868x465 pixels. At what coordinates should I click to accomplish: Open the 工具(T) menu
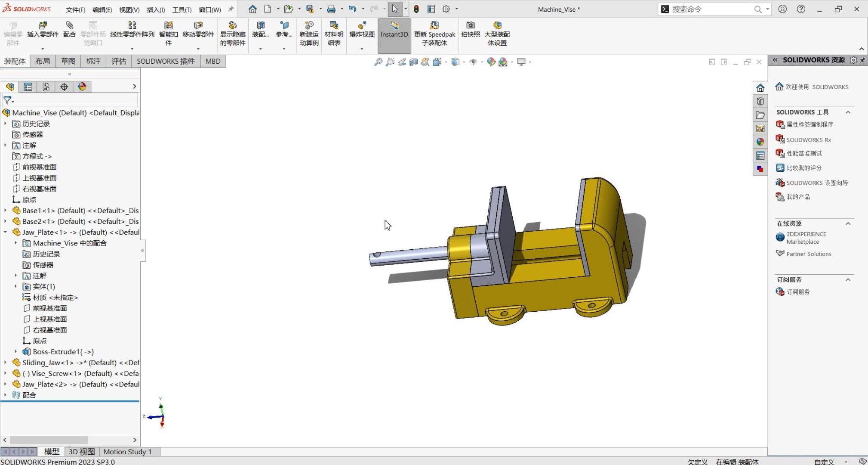coord(182,9)
